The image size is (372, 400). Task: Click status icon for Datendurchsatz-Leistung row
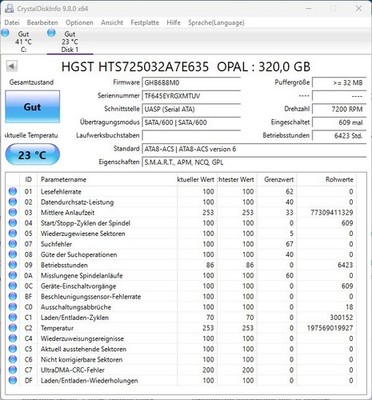coord(13,202)
